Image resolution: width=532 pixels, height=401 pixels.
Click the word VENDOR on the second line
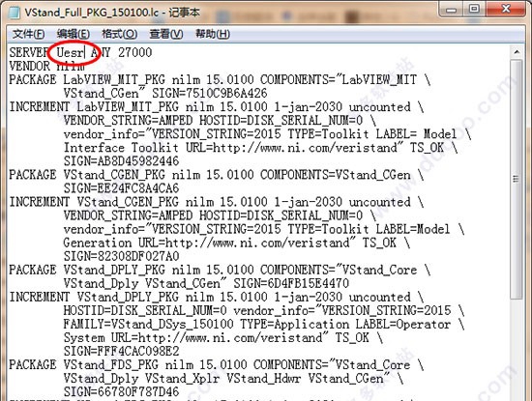[x=30, y=67]
